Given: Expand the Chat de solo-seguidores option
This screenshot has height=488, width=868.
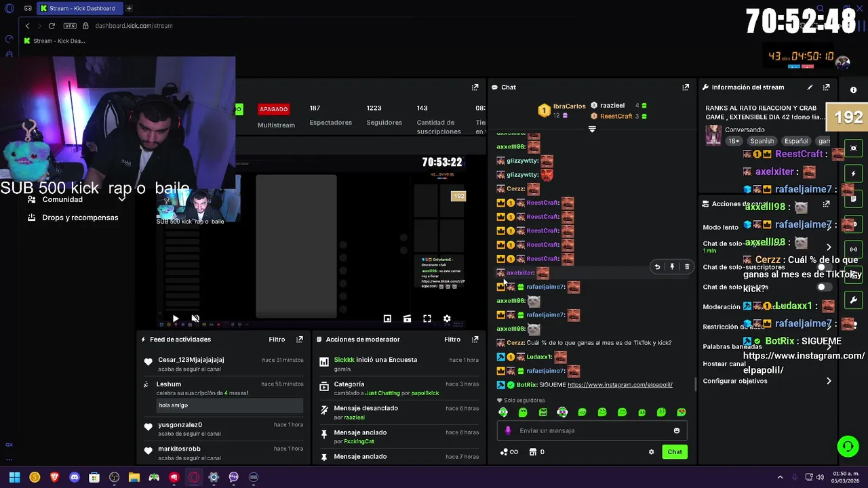Looking at the screenshot, I should coord(829,247).
